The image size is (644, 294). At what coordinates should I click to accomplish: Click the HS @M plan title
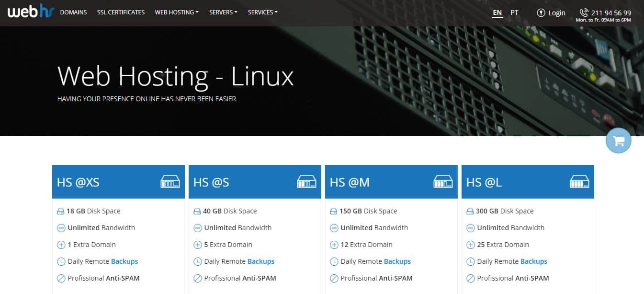(x=350, y=182)
